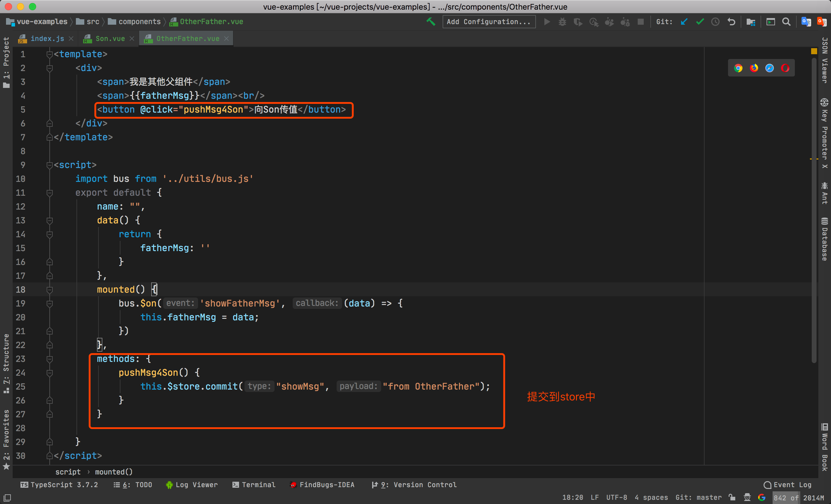Click the yellow inspection indicator square at editor top-right
This screenshot has height=504, width=831.
[x=814, y=51]
